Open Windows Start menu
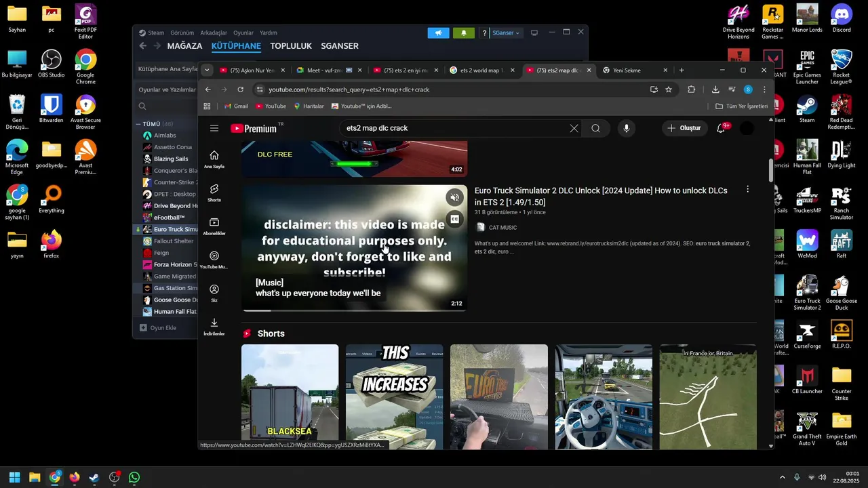Screen dimensions: 868x488 tap(14, 477)
